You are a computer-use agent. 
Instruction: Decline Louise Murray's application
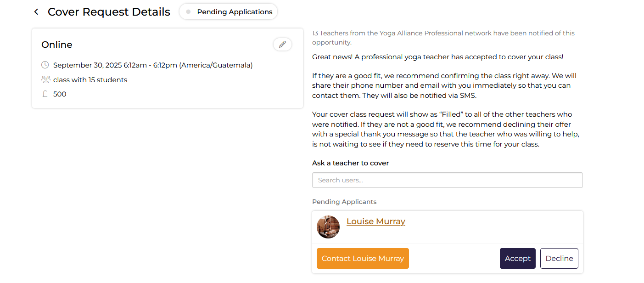click(559, 258)
